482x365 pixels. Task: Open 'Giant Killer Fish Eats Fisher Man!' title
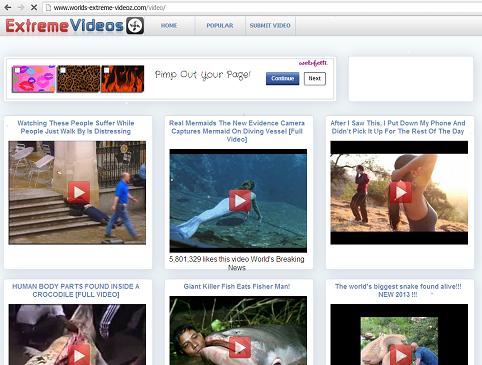pyautogui.click(x=237, y=286)
